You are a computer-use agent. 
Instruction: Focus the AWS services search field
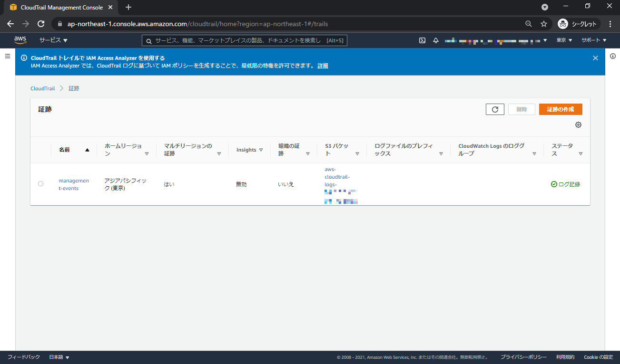(245, 40)
